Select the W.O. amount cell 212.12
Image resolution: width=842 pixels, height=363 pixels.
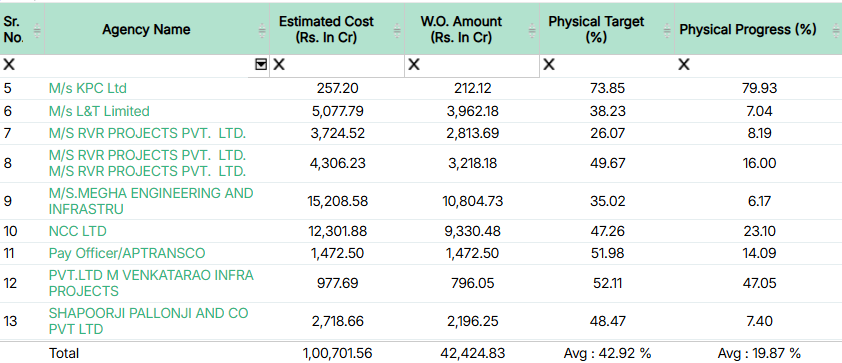point(473,88)
